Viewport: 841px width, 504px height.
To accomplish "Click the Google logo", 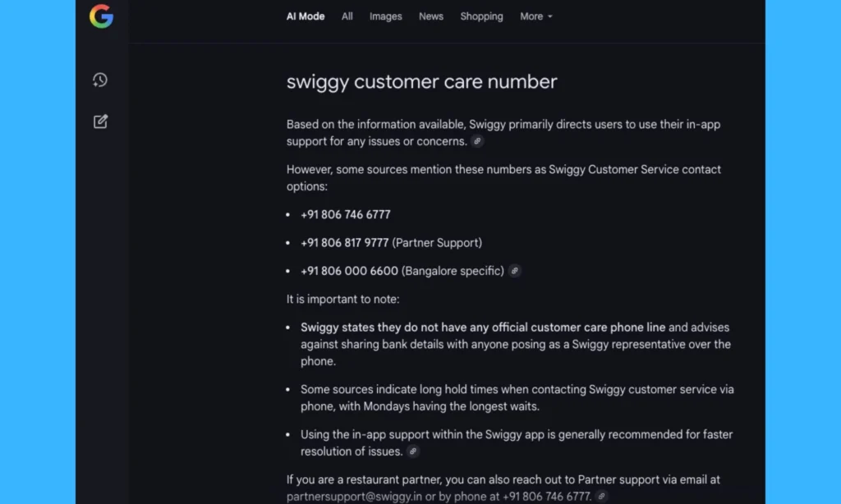I will point(101,16).
